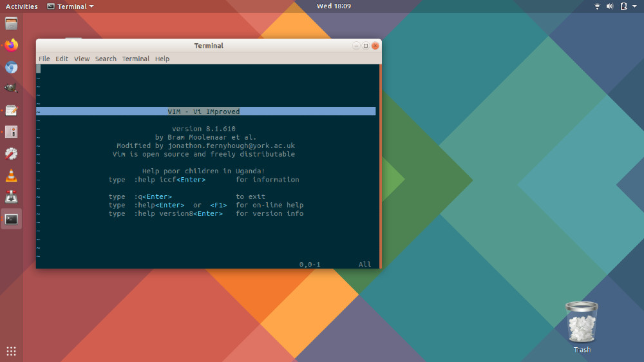
Task: Open the gear-and-screwdriver tools dock icon
Action: pyautogui.click(x=11, y=154)
